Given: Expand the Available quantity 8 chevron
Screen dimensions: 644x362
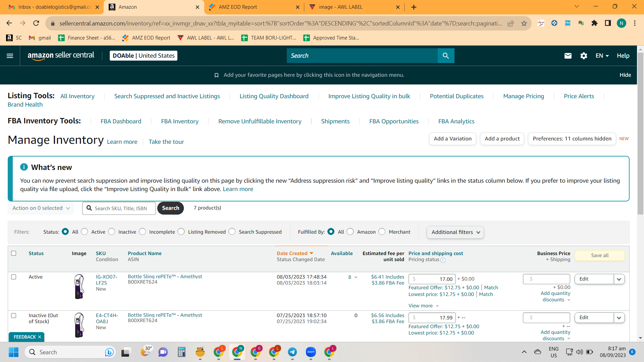Looking at the screenshot, I should pos(356,277).
